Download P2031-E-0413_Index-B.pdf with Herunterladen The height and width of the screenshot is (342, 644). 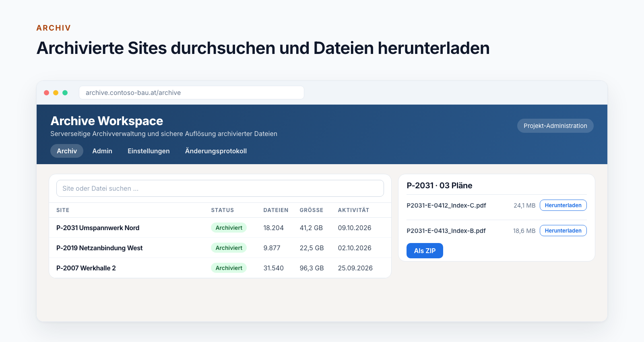click(x=563, y=231)
